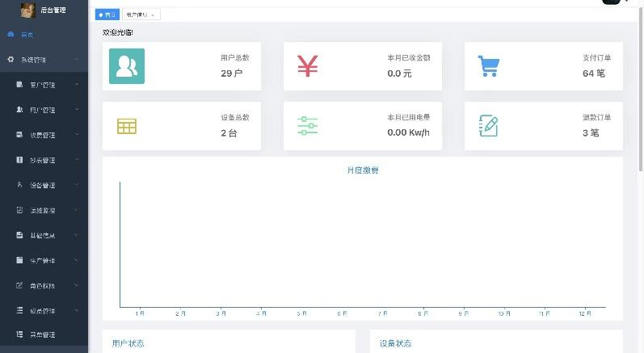
Task: Click the 基础信息 document icon
Action: click(x=19, y=235)
